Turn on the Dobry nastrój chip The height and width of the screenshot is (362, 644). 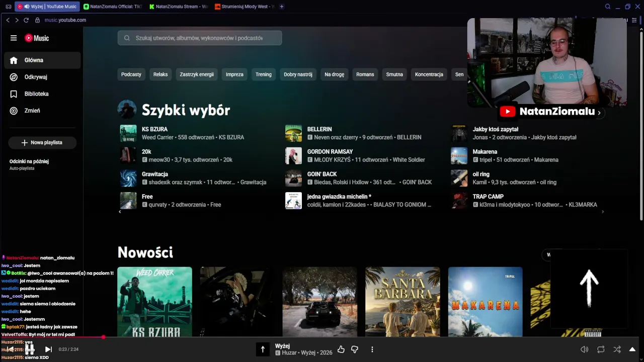tap(298, 74)
